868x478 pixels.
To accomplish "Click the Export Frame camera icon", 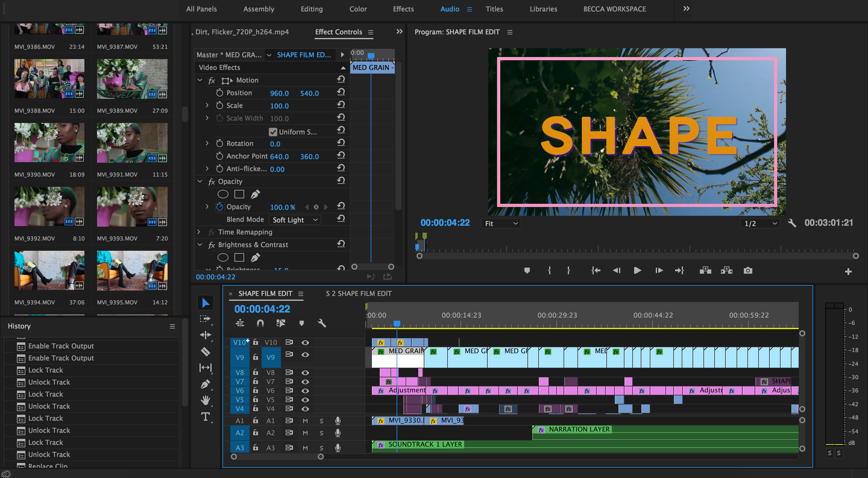I will pos(748,271).
